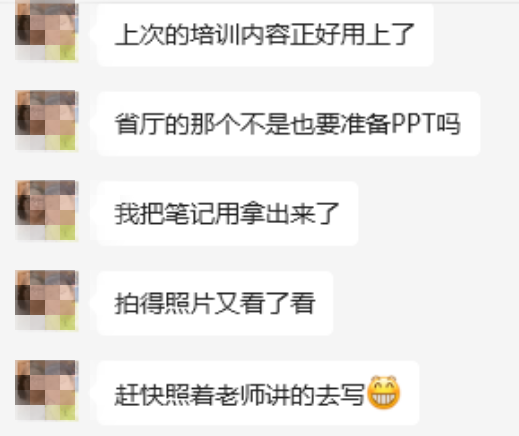Select the 省厅的那个不是也要准备PPT吗 message bubble
This screenshot has height=436, width=519.
(289, 124)
